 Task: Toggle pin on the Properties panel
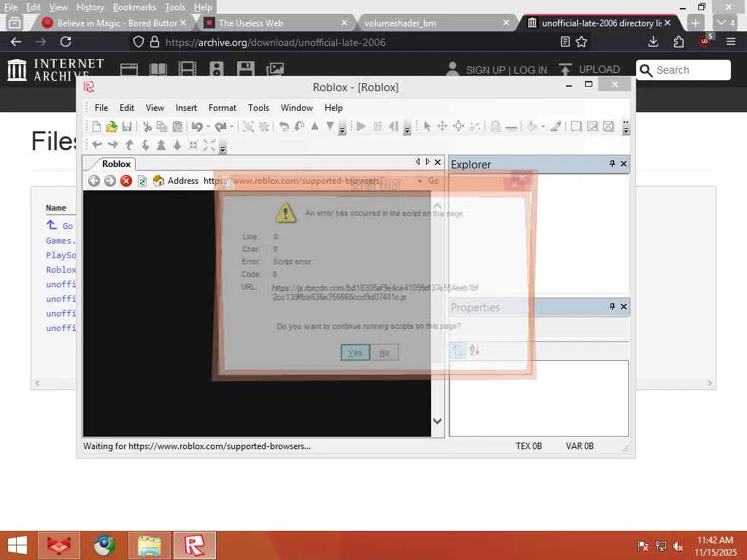point(612,307)
